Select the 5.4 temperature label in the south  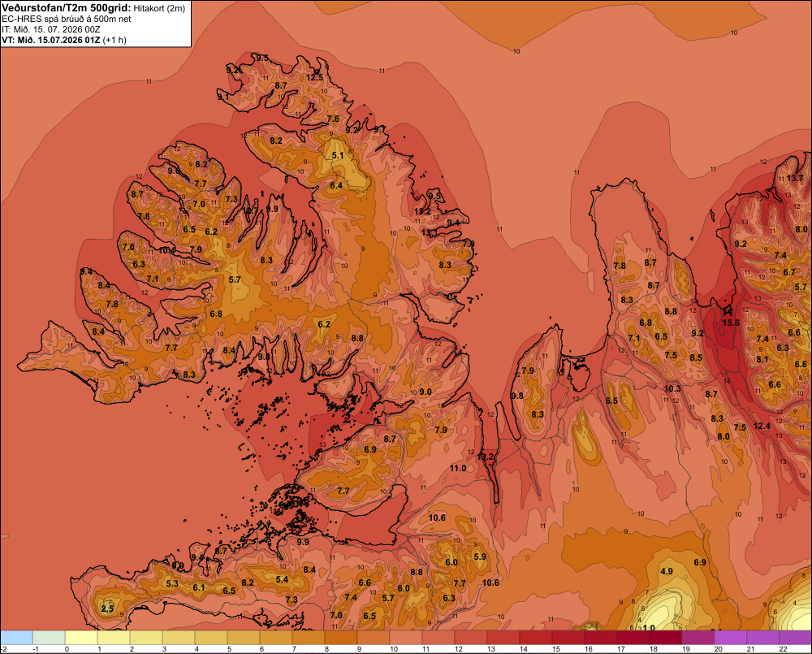282,579
